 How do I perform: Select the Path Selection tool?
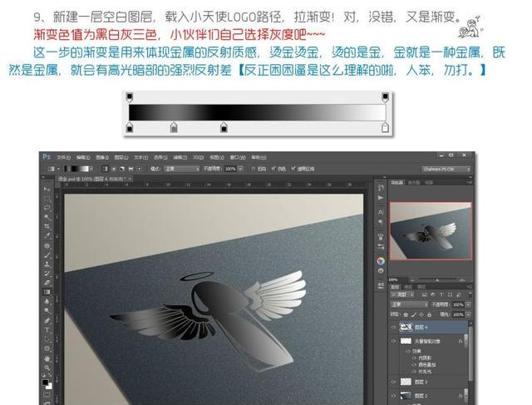coord(47,338)
